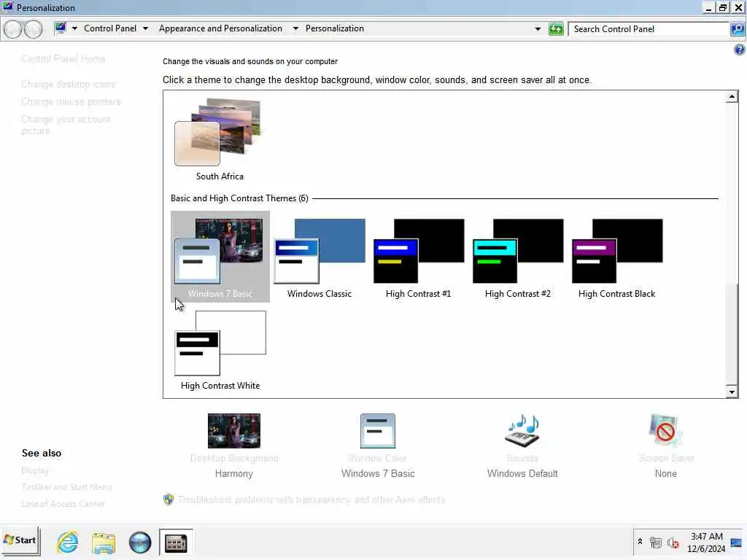747x560 pixels.
Task: Open Ease of Access Center link
Action: [63, 504]
